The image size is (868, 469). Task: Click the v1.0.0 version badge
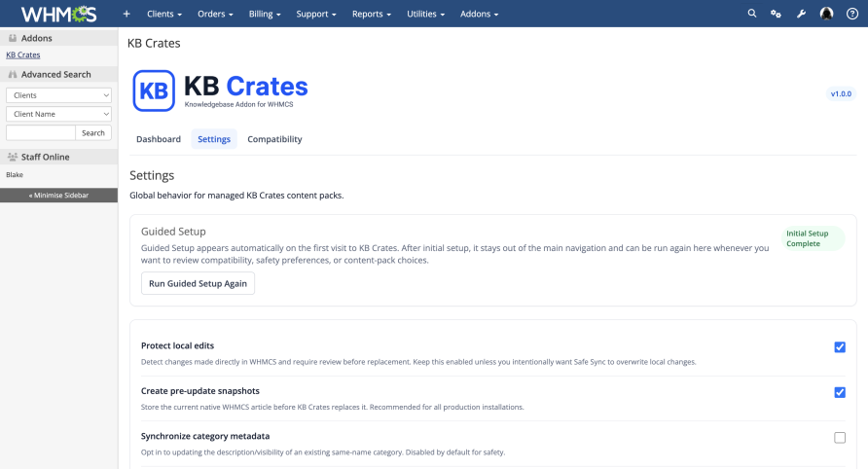841,94
